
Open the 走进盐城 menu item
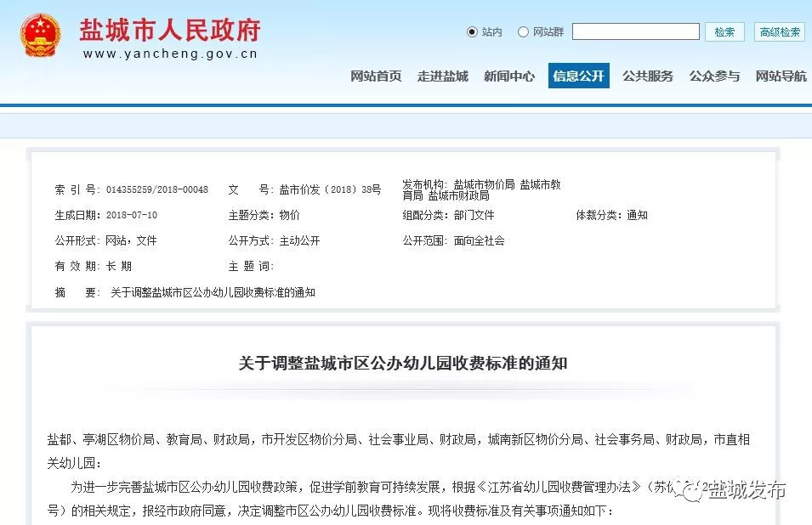[443, 76]
